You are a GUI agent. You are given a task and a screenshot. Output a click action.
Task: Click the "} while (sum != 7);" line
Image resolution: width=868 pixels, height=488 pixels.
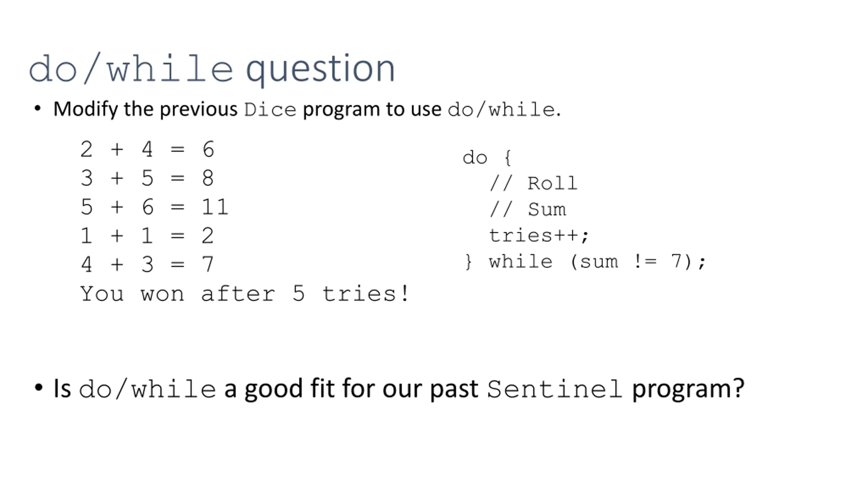pyautogui.click(x=585, y=262)
